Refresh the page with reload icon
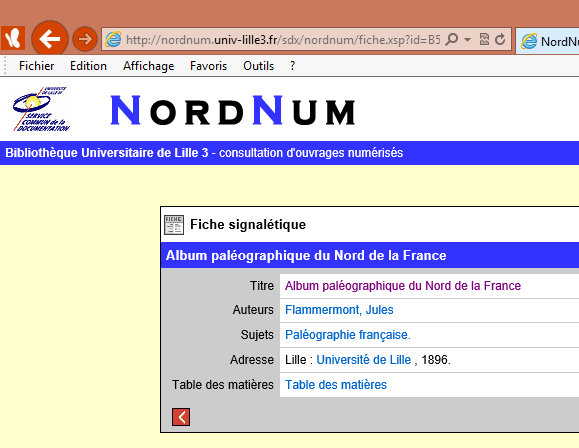This screenshot has width=579, height=448. tap(500, 39)
